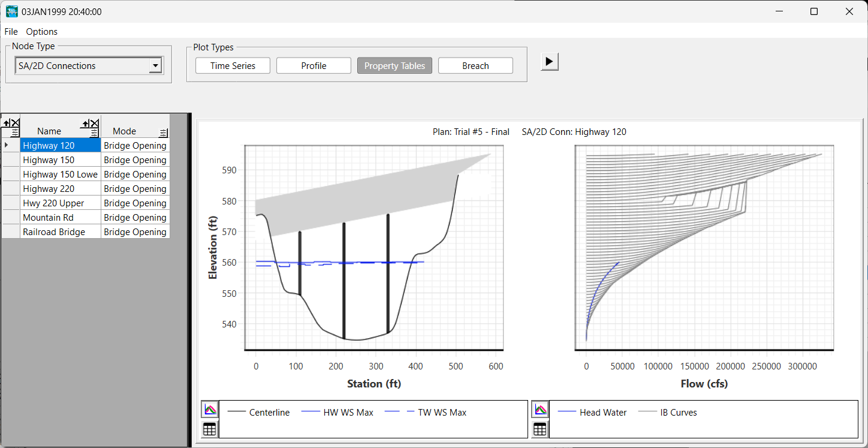Click the Name column filter icon

pyautogui.click(x=94, y=133)
